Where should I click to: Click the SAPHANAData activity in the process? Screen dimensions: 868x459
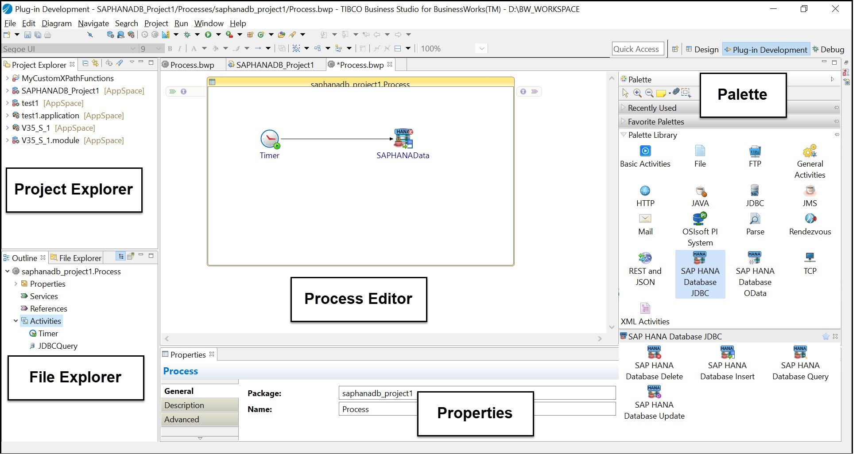coord(403,144)
